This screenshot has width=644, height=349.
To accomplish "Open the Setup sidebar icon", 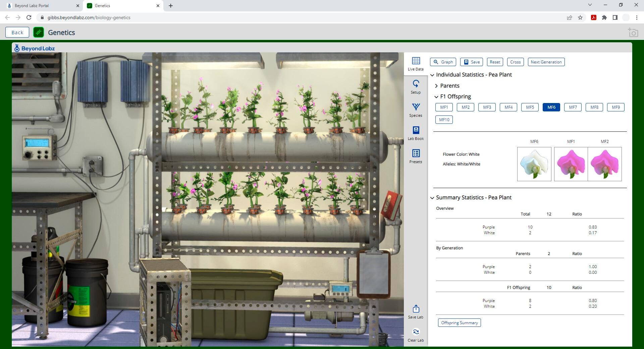I will click(416, 87).
